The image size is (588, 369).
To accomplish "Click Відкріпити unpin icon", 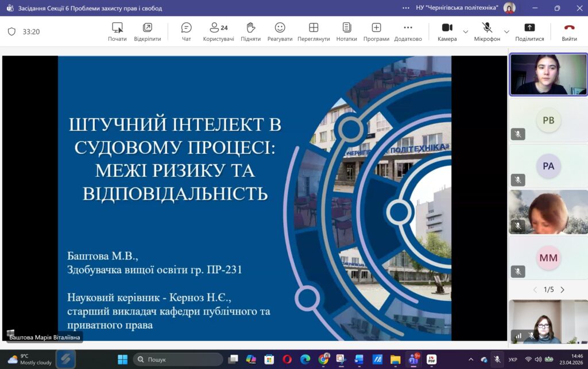I will point(148,28).
